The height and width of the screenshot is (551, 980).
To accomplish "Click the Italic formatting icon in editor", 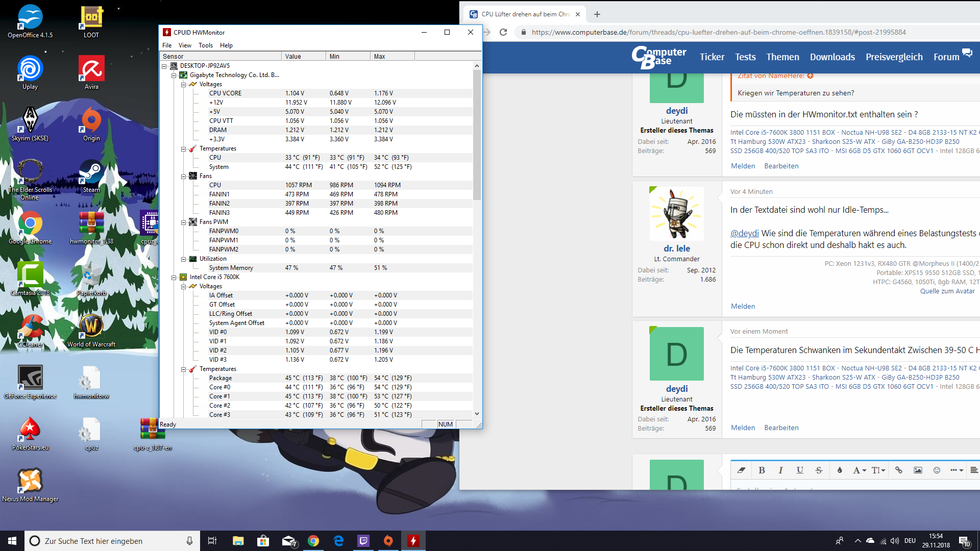I will [780, 470].
